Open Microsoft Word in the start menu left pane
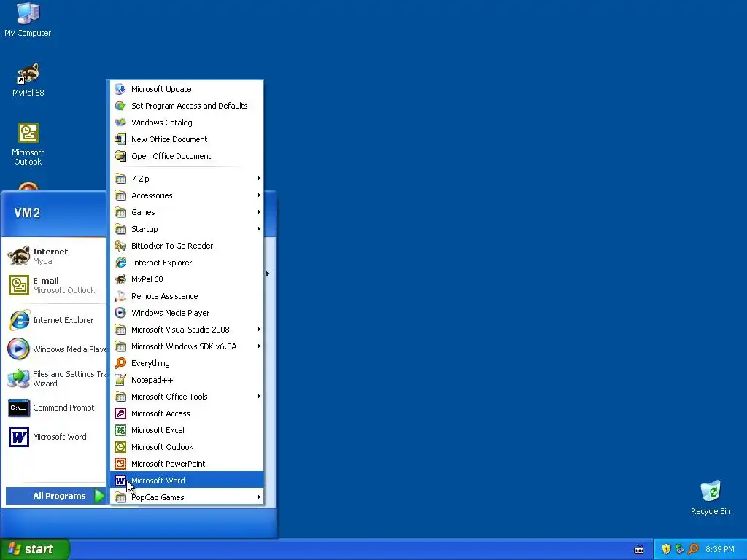 coord(55,437)
